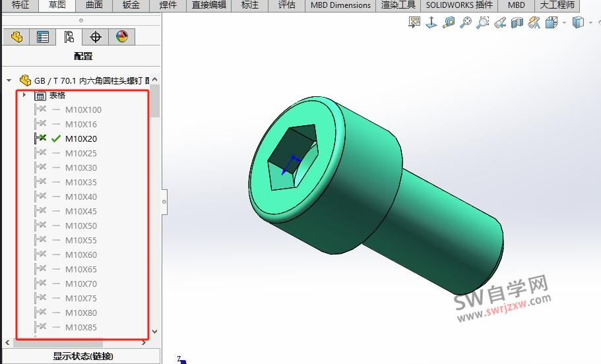Screen dimensions: 601x364
Task: Switch to the 焊件 ribbon tab
Action: [x=168, y=5]
